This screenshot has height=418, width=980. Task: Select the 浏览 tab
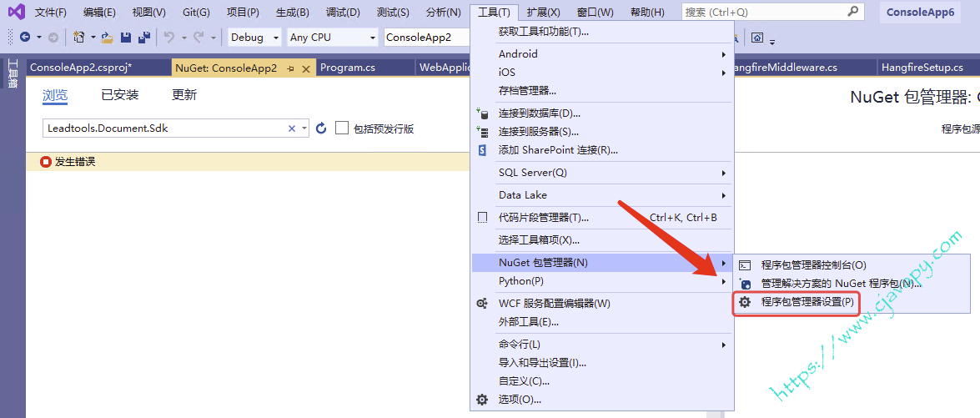coord(55,95)
